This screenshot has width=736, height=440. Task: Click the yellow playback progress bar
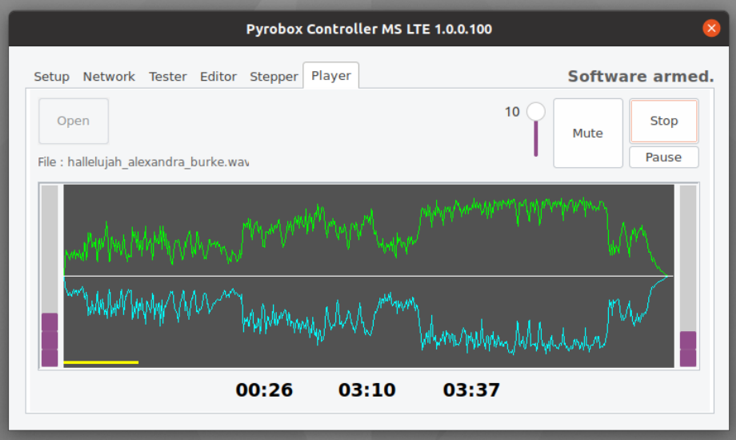101,362
